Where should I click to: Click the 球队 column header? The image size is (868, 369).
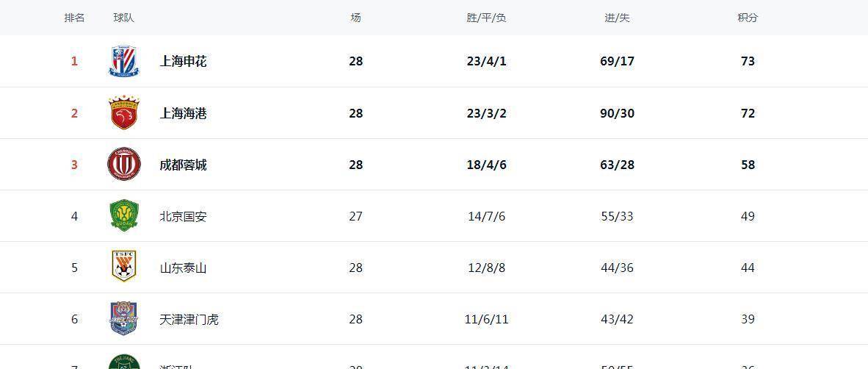124,18
